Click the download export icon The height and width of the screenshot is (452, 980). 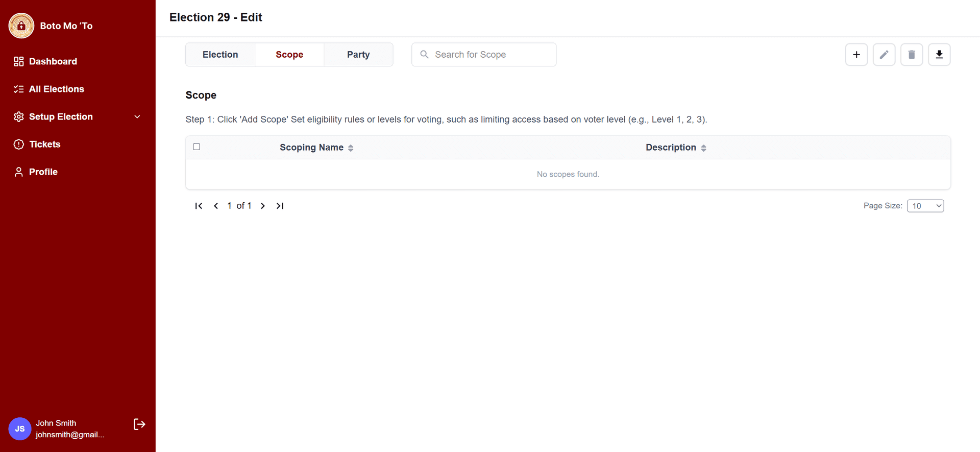939,55
